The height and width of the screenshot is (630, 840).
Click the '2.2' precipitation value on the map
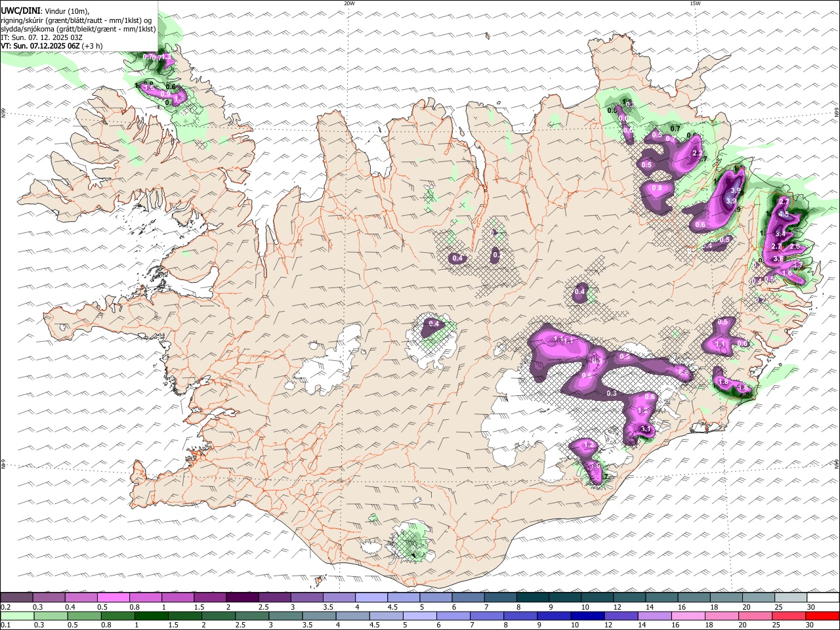pos(698,153)
